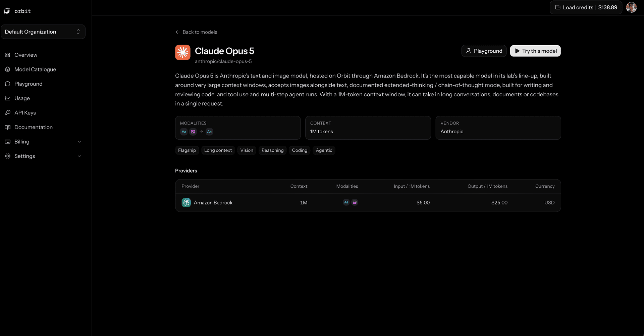Click Try this model button
Viewport: 644px width, 336px height.
535,51
